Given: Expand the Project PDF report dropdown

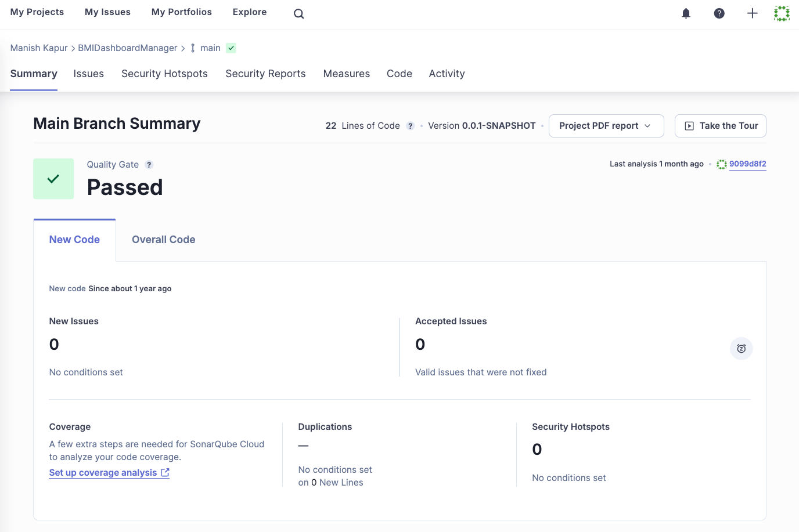Looking at the screenshot, I should click(606, 126).
